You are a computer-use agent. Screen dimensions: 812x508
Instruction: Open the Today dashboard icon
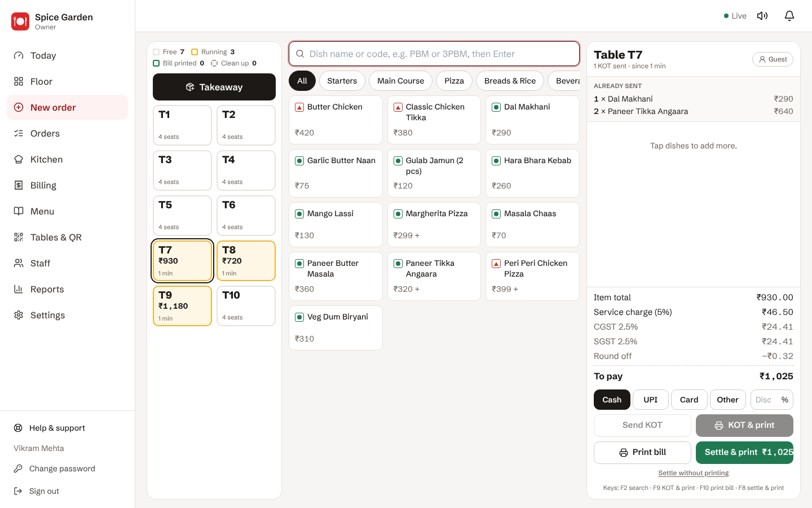click(x=19, y=55)
